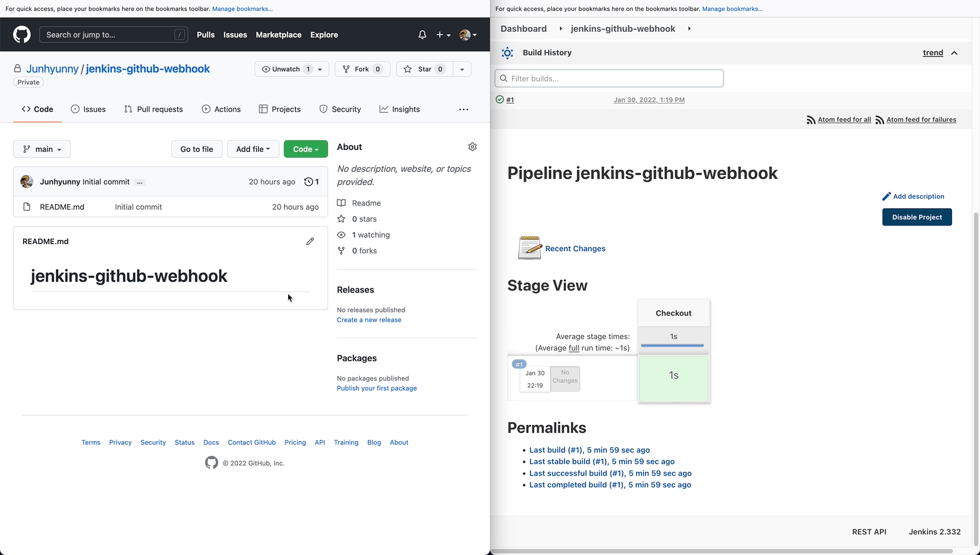Open the user avatar menu
The height and width of the screenshot is (555, 980).
tap(468, 34)
